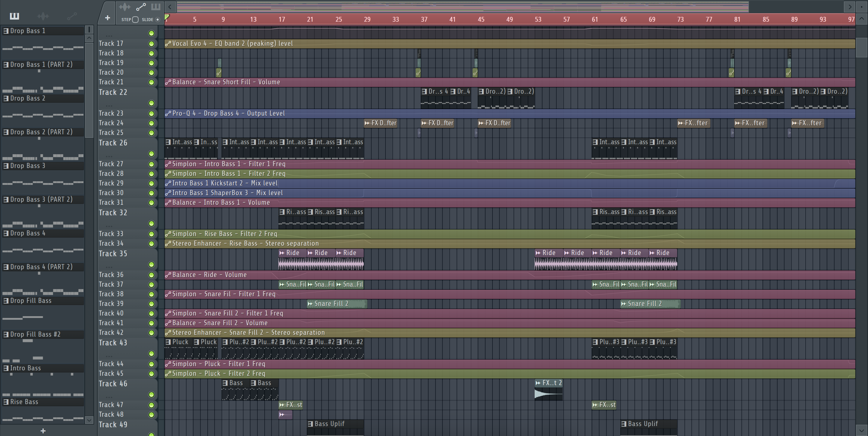Click the picker panel scroll down arrow
The width and height of the screenshot is (868, 436).
pyautogui.click(x=89, y=419)
